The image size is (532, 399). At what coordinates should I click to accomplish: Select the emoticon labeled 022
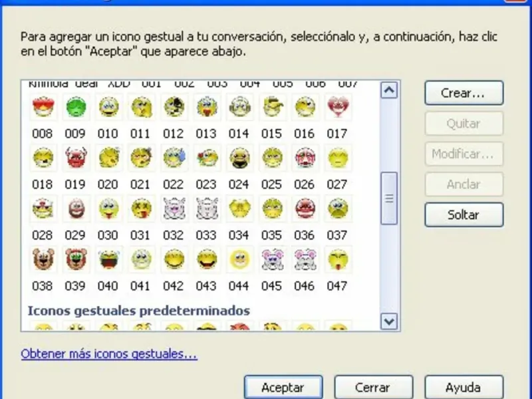tap(174, 158)
